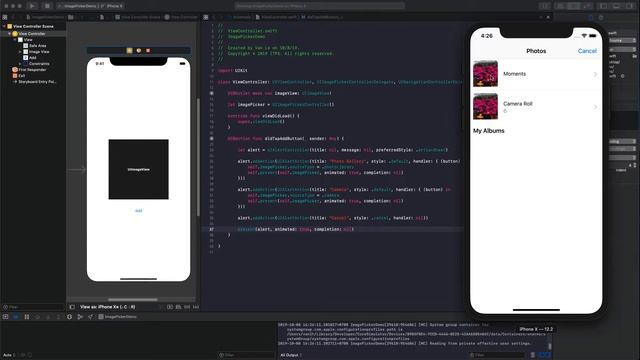Toggle the navigator pane button in top-right toolbar
Image resolution: width=640 pixels, height=360 pixels.
[x=603, y=6]
